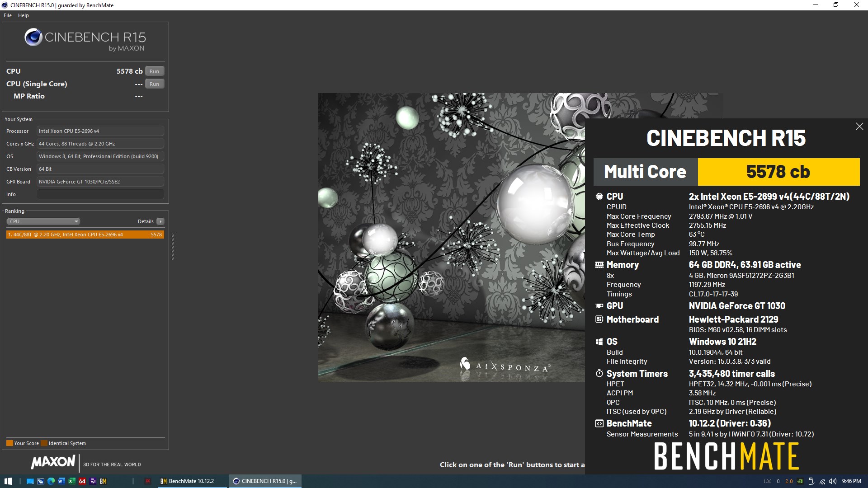Click the CPU 5578 cb score value
This screenshot has height=488, width=868.
(129, 71)
